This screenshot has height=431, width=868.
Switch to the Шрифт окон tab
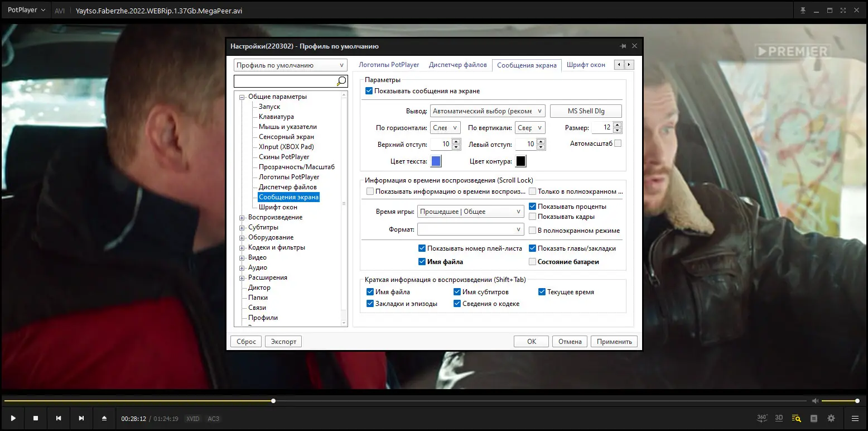(x=586, y=65)
